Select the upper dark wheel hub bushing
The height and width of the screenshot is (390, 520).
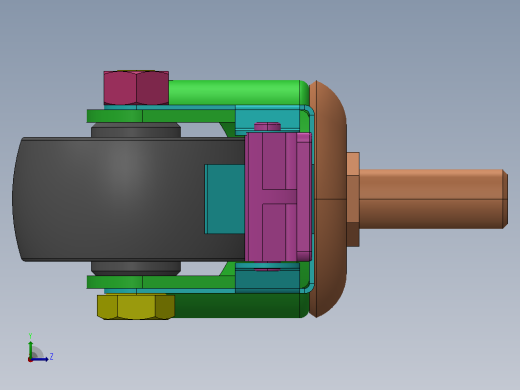pos(136,130)
